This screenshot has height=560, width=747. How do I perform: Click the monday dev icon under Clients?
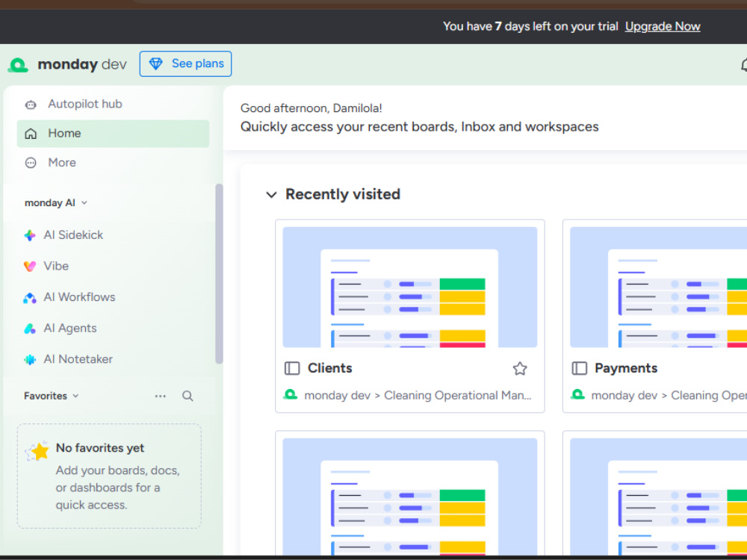(291, 395)
